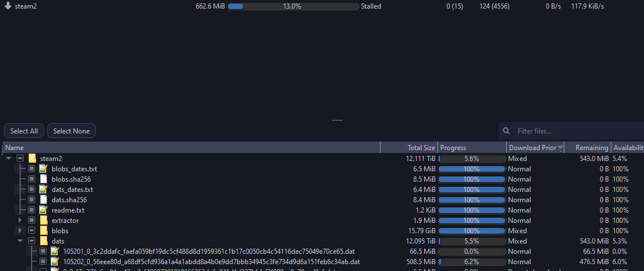Click the 105202_0 .dat file icon
644x271 pixels.
pyautogui.click(x=55, y=262)
